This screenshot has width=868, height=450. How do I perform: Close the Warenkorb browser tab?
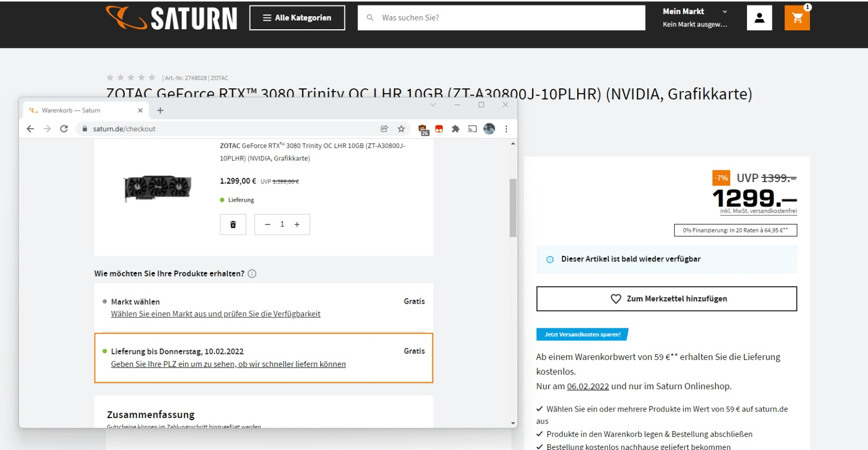(140, 110)
